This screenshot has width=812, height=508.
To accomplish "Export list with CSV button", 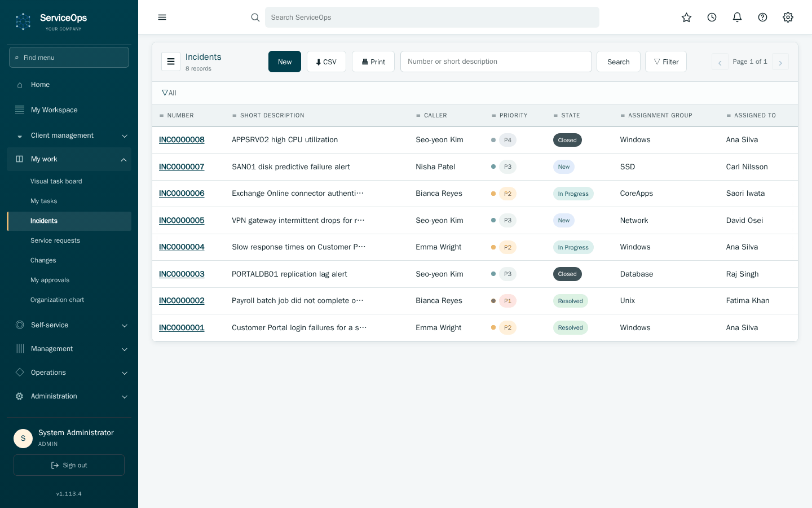I will pos(326,62).
